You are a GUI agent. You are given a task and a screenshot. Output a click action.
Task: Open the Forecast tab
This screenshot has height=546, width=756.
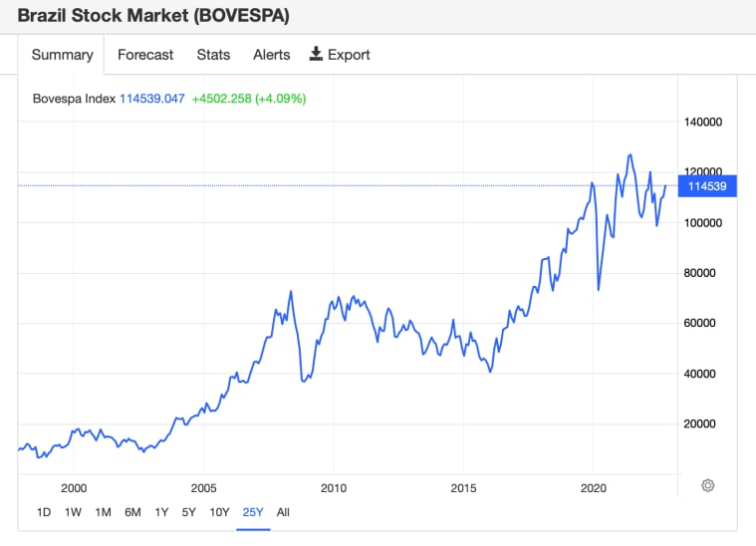(x=145, y=55)
